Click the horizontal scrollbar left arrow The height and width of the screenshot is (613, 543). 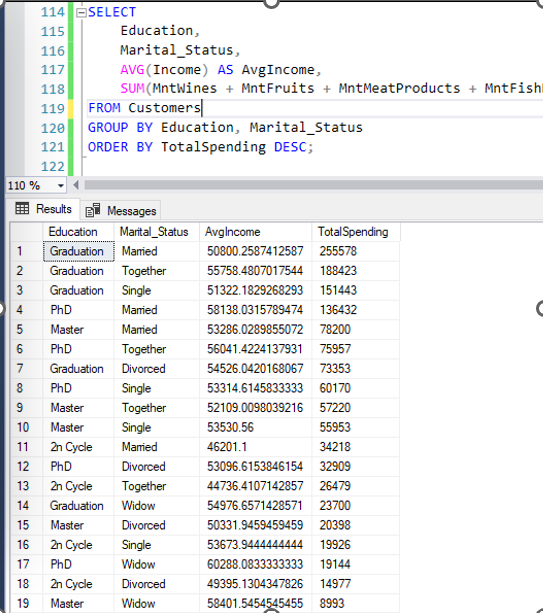click(76, 185)
